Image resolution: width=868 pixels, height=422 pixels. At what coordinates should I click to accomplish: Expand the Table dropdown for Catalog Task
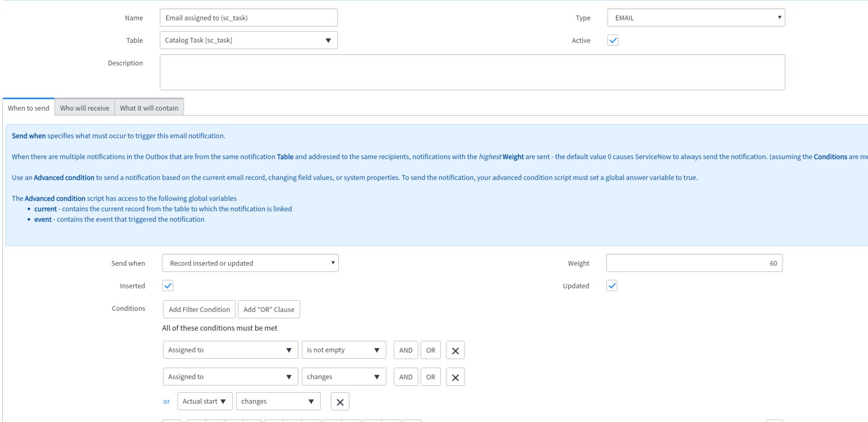click(x=249, y=40)
